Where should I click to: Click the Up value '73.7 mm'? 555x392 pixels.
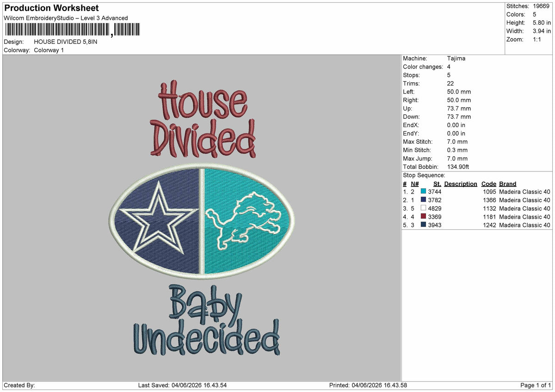pyautogui.click(x=459, y=109)
